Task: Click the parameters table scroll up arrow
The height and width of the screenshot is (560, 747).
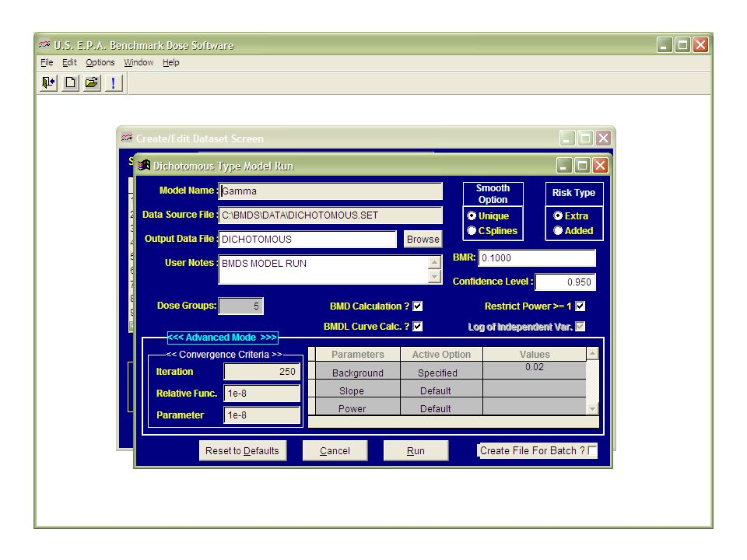Action: (x=592, y=353)
